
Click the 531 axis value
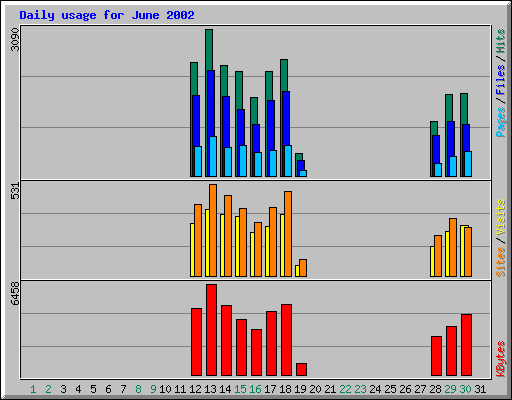point(15,191)
